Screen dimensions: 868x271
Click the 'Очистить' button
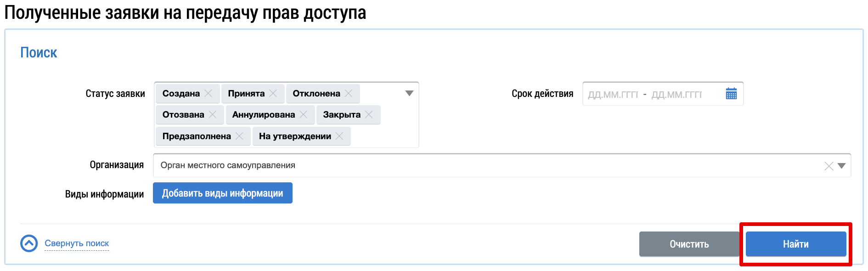click(689, 244)
